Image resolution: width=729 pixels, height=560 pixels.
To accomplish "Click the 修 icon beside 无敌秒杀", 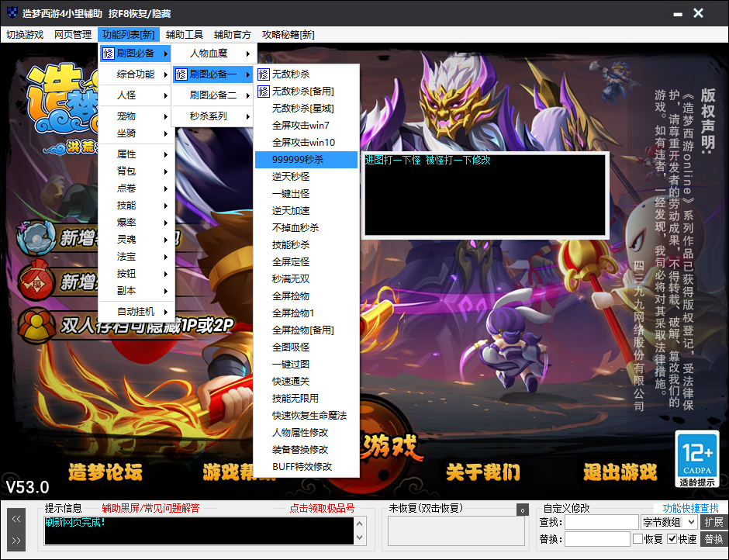I will click(x=264, y=74).
